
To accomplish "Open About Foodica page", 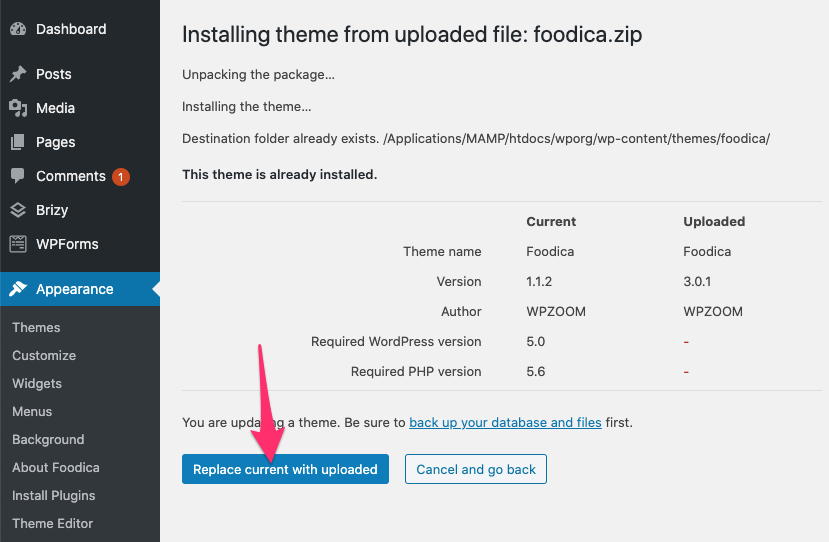I will click(x=56, y=467).
